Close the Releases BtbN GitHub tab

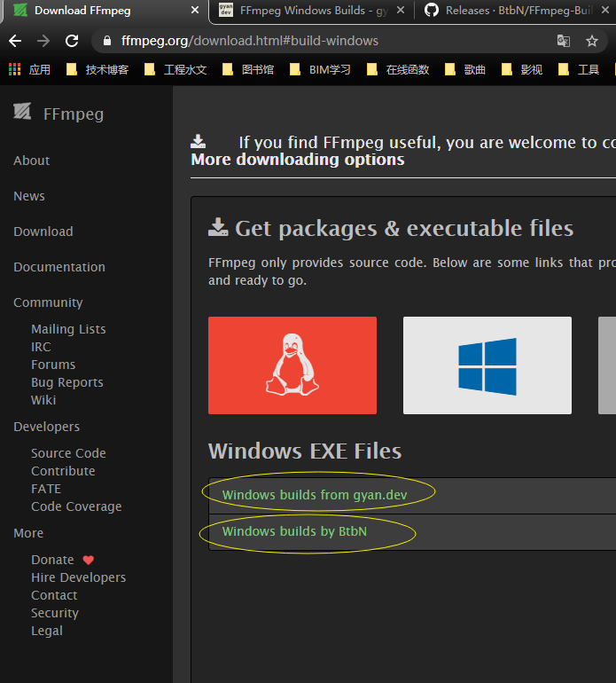605,10
